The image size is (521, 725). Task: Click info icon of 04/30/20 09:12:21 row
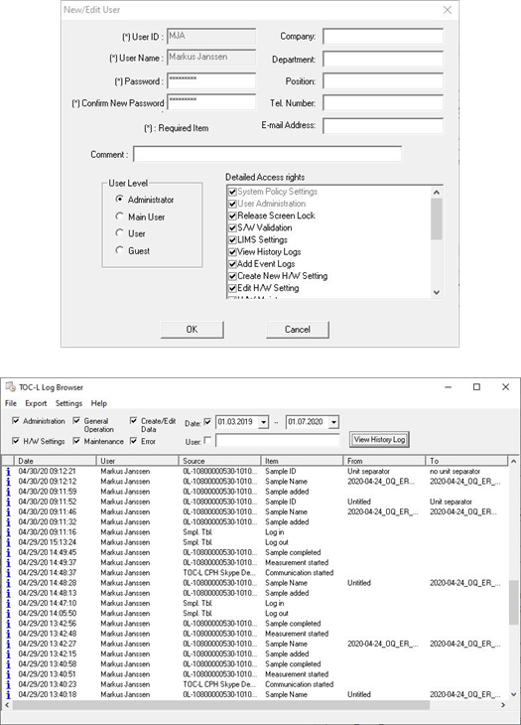click(x=8, y=472)
